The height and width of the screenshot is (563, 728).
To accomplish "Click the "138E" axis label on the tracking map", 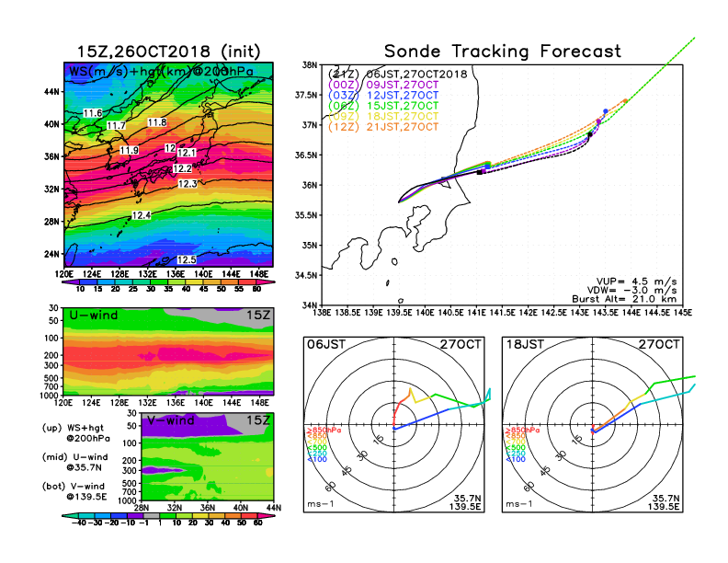I will (x=322, y=313).
